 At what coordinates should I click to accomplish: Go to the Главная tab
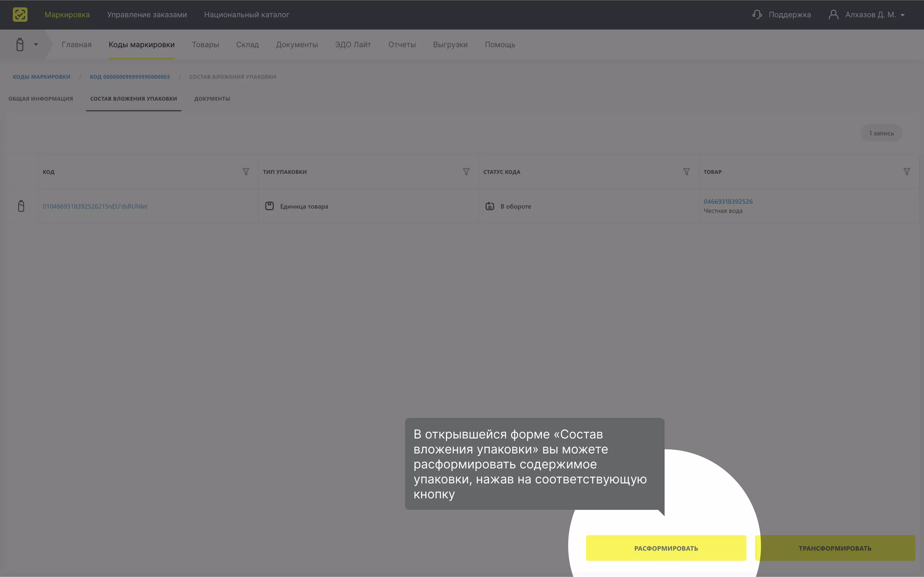pyautogui.click(x=77, y=45)
